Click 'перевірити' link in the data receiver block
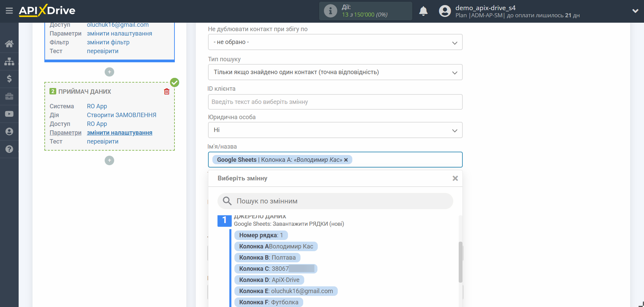This screenshot has width=644, height=307. [x=103, y=141]
